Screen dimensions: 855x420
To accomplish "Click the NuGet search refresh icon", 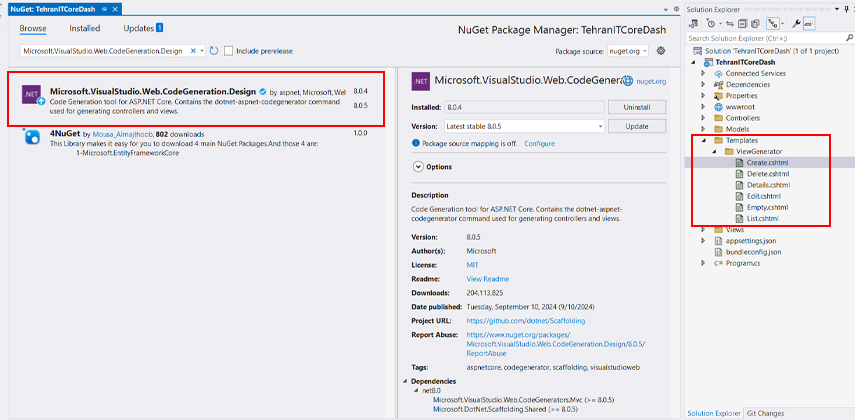I will pos(214,50).
